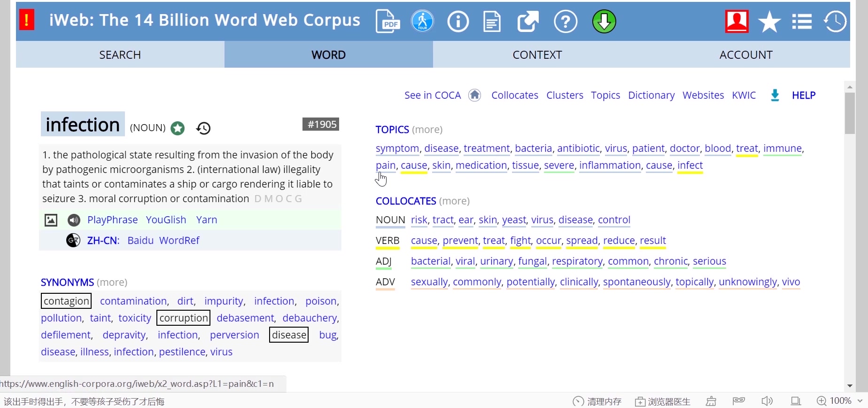The height and width of the screenshot is (408, 868).
Task: Play the pronunciation speaker icon
Action: [74, 220]
